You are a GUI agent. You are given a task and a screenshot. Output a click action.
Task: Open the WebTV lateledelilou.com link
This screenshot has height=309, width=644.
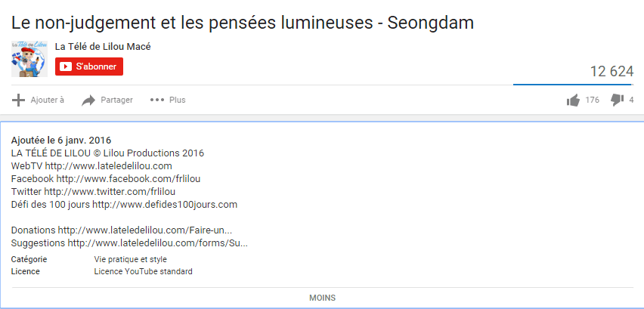pos(108,165)
